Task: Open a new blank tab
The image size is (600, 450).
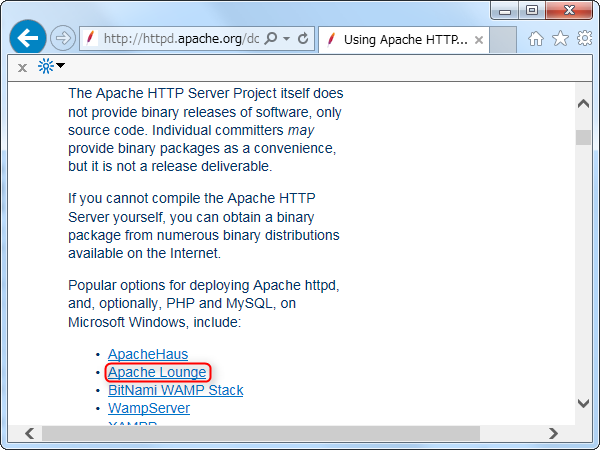Action: (x=503, y=40)
